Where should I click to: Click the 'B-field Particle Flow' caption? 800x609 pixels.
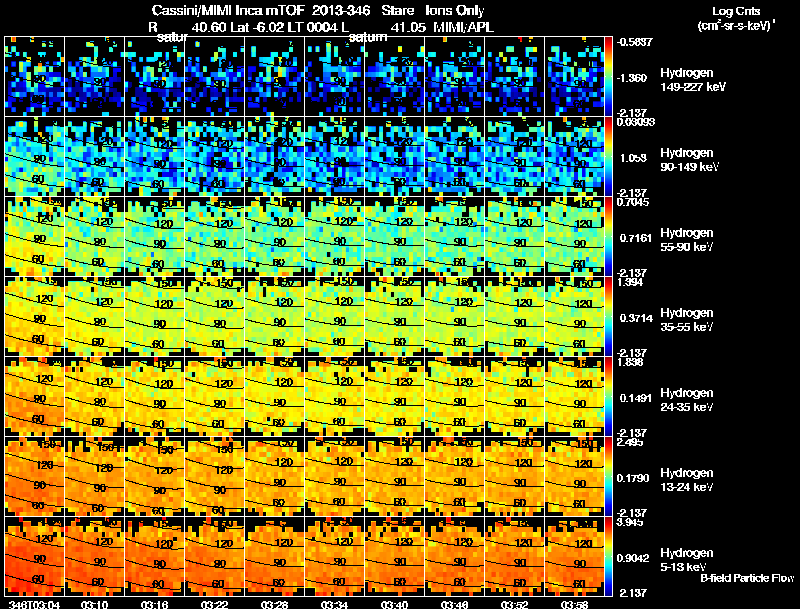click(x=747, y=578)
